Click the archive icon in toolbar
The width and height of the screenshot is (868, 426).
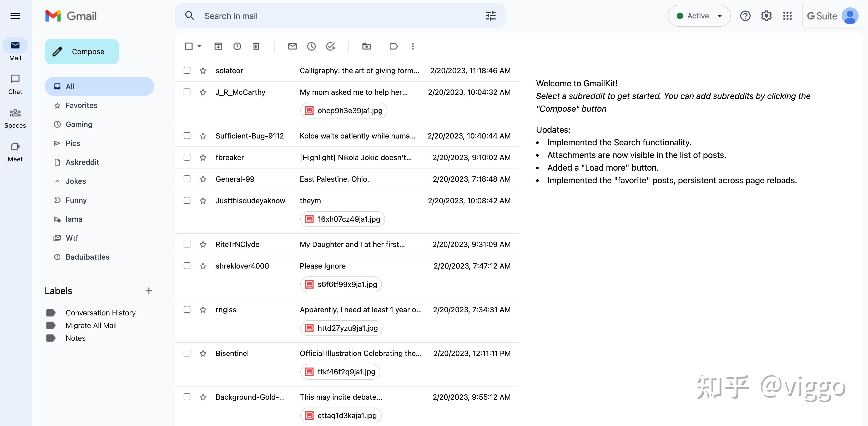(x=218, y=46)
